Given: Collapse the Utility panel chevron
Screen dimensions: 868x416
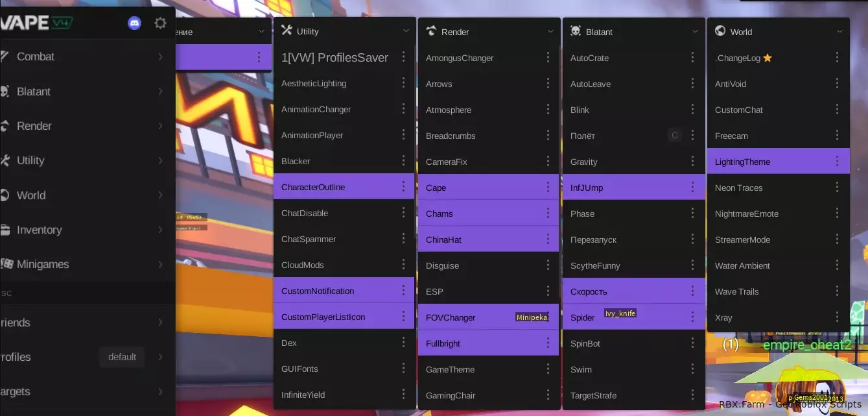Looking at the screenshot, I should pos(406,31).
